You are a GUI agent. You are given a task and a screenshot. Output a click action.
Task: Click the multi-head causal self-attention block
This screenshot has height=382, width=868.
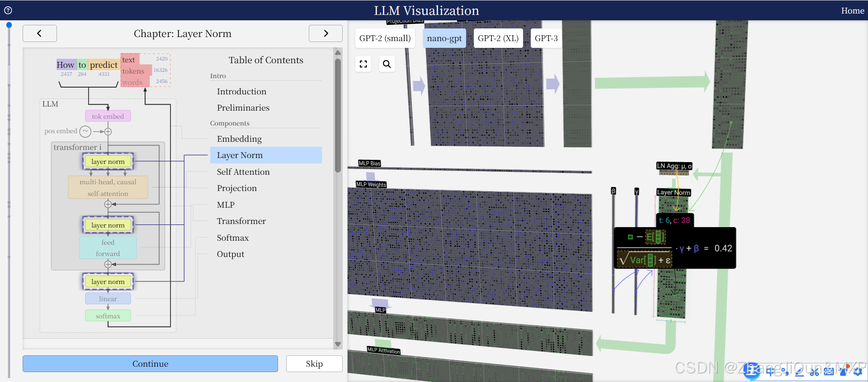108,187
